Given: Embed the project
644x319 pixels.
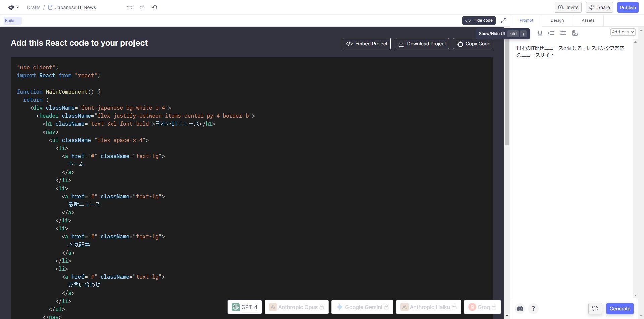Looking at the screenshot, I should point(367,44).
